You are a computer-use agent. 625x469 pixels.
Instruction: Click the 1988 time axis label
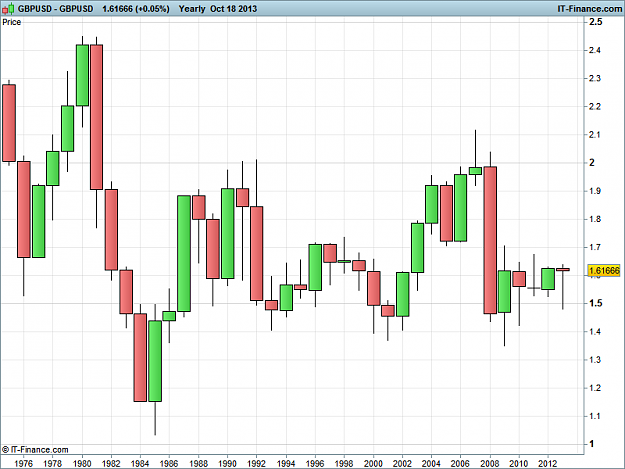199,463
